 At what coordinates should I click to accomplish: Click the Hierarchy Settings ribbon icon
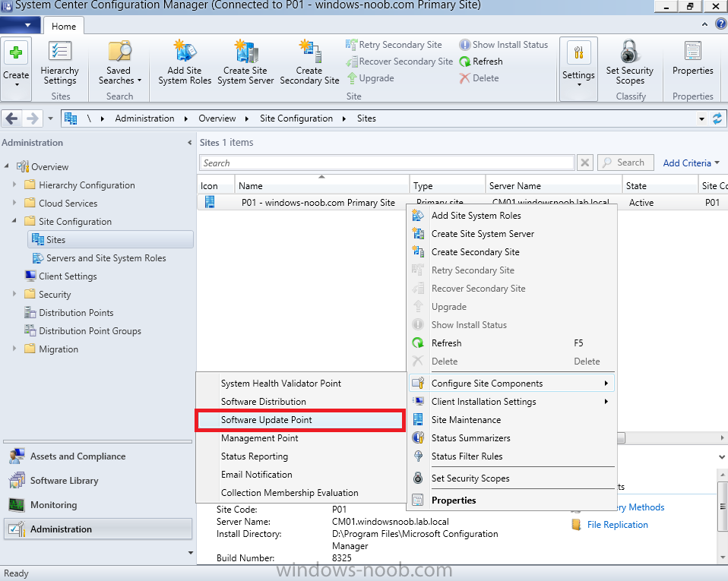click(x=60, y=52)
